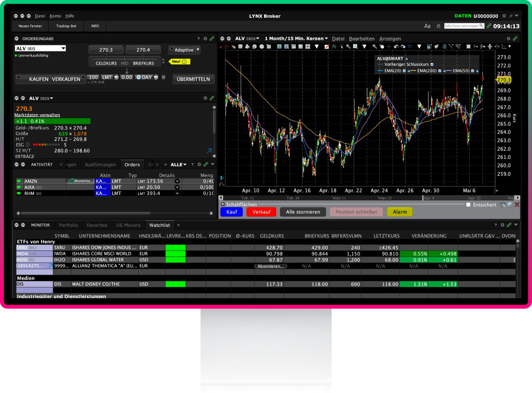Open the Hilfe menu

69,16
